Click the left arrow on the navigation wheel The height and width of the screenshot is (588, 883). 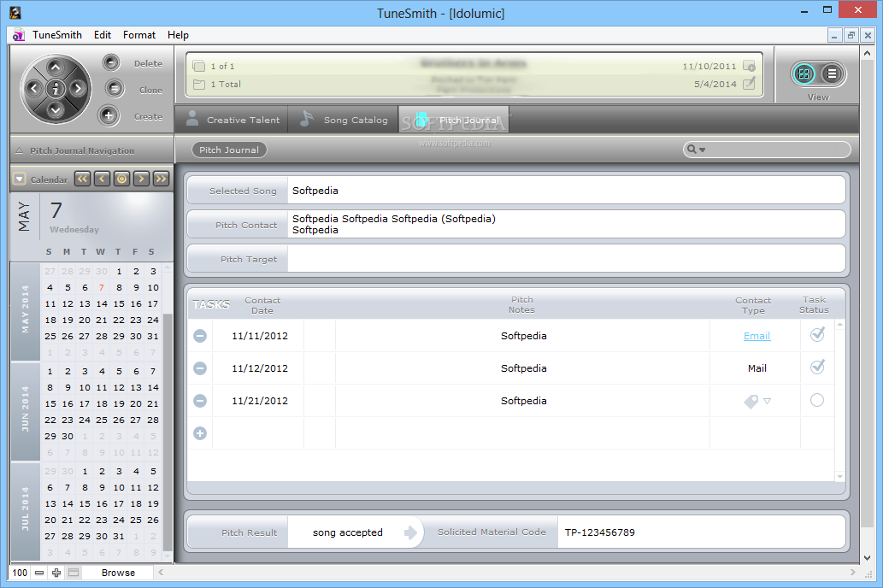tap(34, 88)
